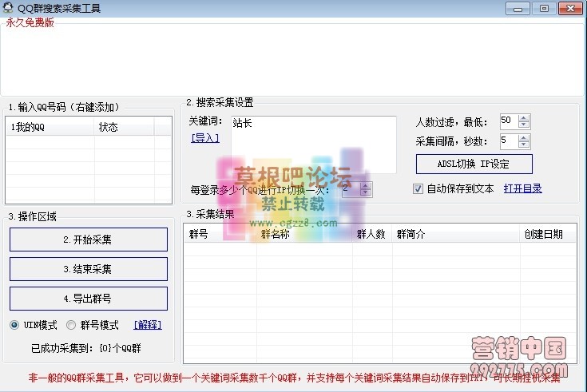Click the 采集间隔 value field showing 5
This screenshot has width=587, height=392.
point(510,141)
